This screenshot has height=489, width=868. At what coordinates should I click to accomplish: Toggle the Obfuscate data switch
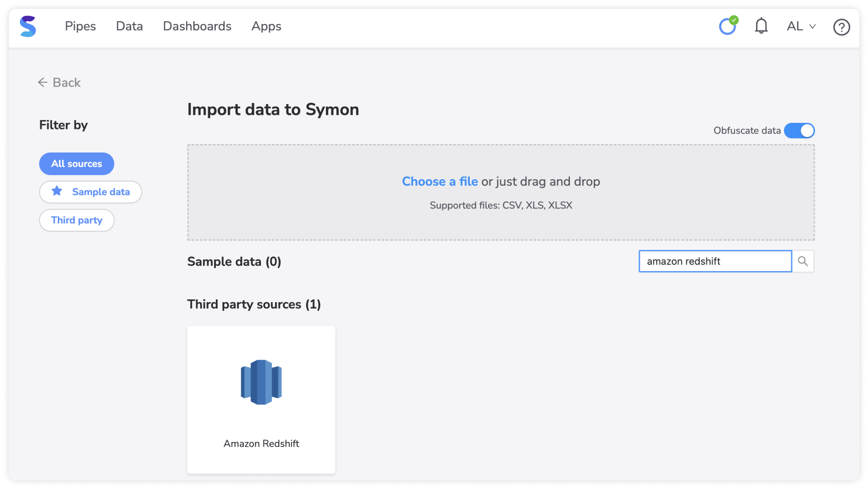[x=799, y=130]
